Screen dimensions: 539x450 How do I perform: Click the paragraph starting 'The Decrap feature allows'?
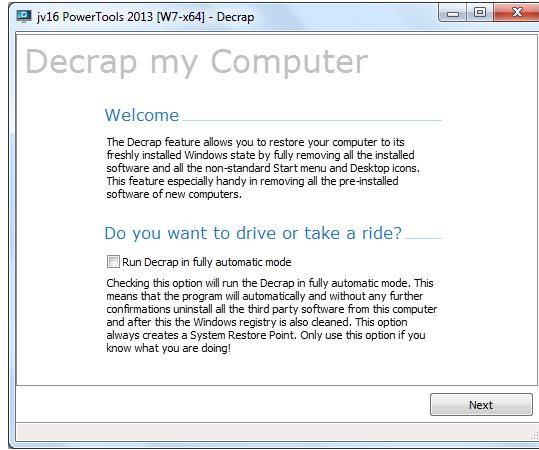pyautogui.click(x=263, y=168)
